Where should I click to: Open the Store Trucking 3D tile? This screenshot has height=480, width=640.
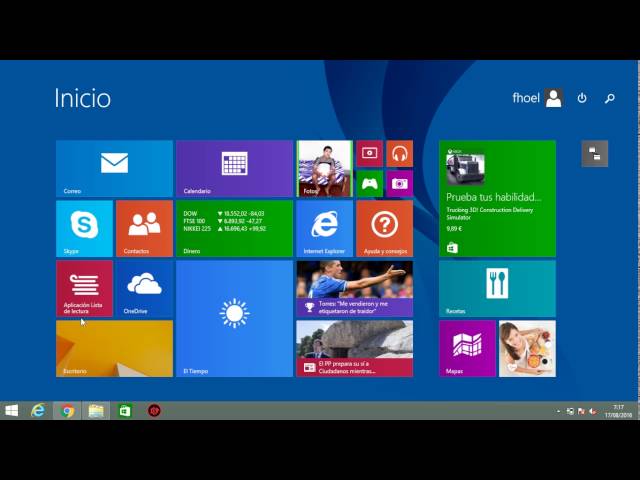tap(497, 198)
